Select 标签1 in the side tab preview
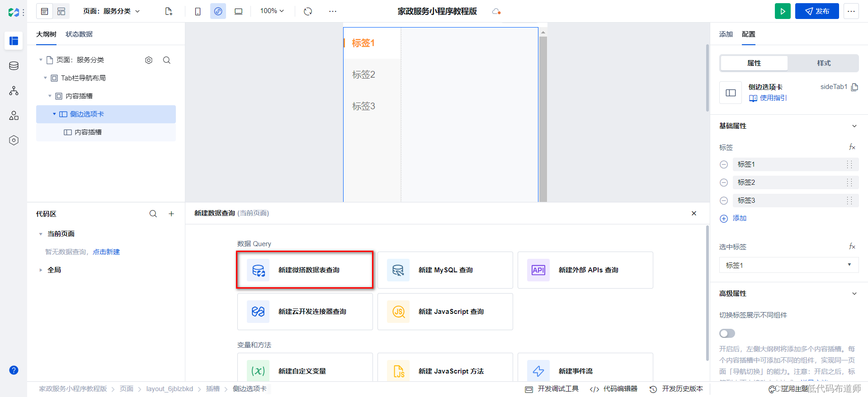The height and width of the screenshot is (397, 868). [372, 43]
